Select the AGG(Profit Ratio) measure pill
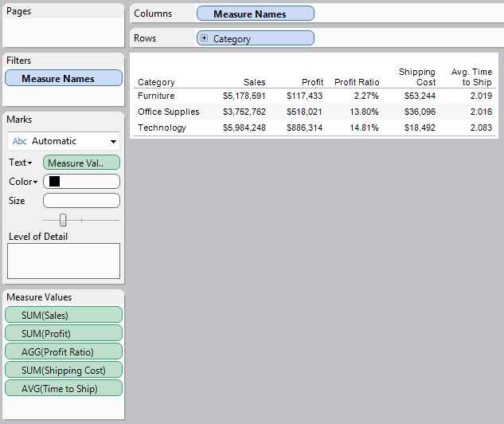504x424 pixels. click(64, 351)
